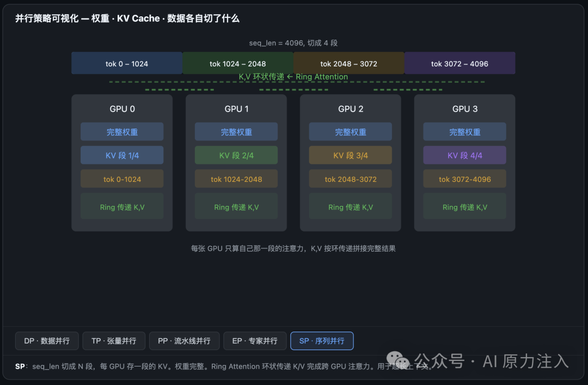This screenshot has width=588, height=385.
Task: Click the 'tok 0 – 1024' segment block
Action: point(127,63)
